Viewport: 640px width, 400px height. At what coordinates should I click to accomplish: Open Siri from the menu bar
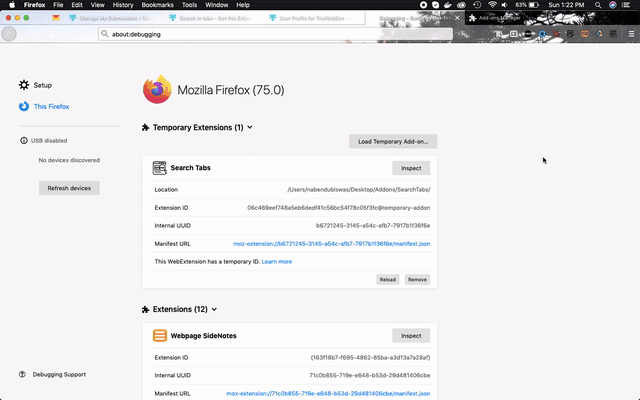[x=613, y=5]
